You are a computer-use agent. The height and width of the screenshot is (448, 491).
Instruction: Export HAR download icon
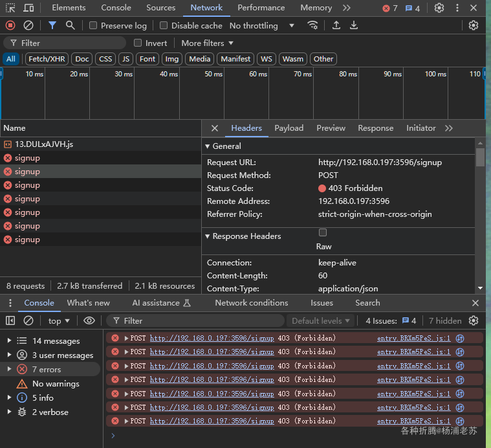[x=354, y=25]
